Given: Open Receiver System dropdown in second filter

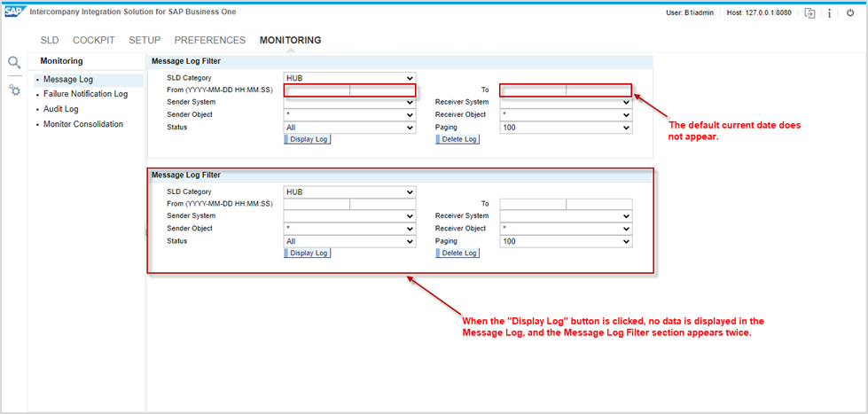Looking at the screenshot, I should point(566,215).
